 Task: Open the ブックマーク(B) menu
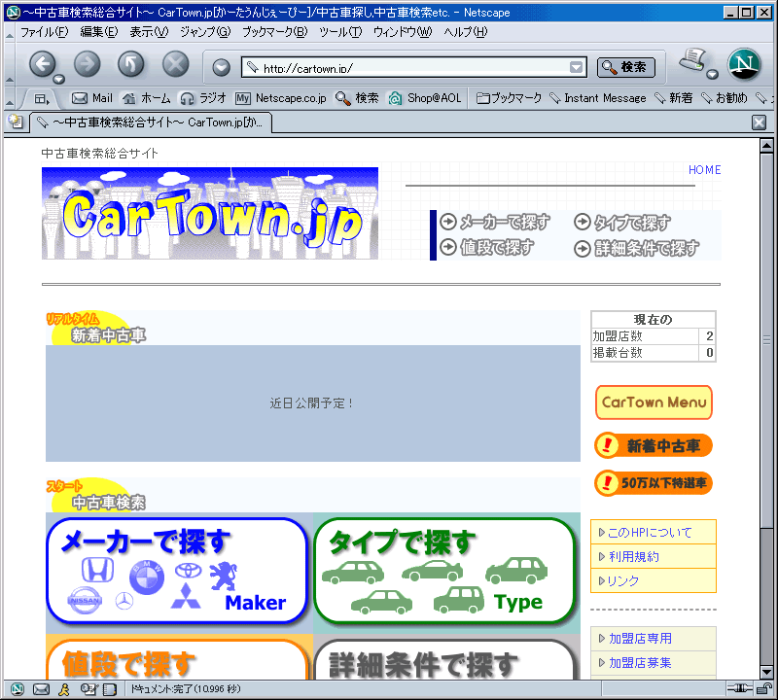[x=274, y=32]
